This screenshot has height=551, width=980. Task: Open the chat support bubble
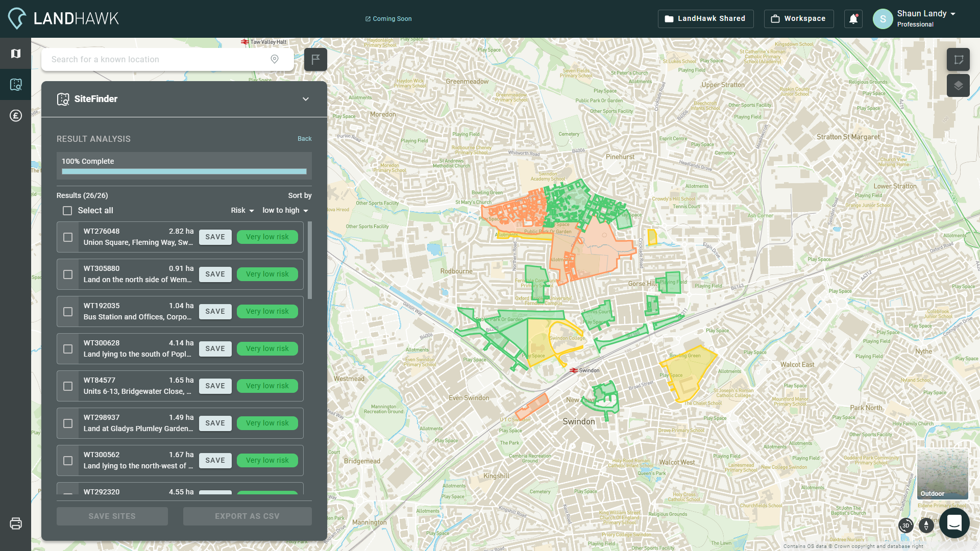coord(954,523)
